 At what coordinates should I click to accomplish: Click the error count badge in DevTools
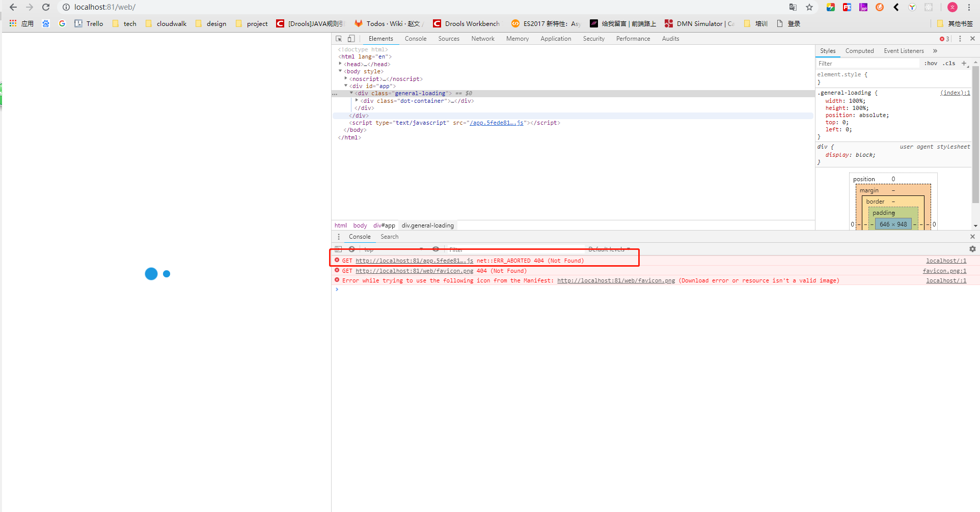tap(943, 38)
